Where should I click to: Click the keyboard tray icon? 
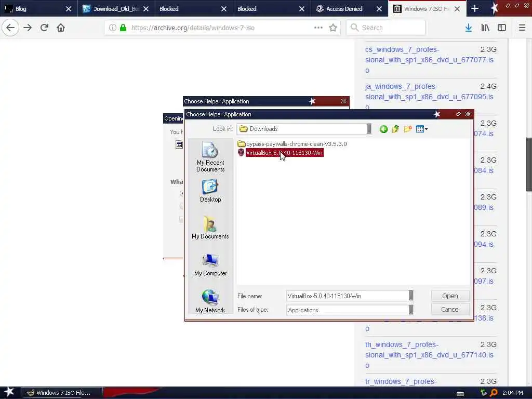tap(460, 393)
